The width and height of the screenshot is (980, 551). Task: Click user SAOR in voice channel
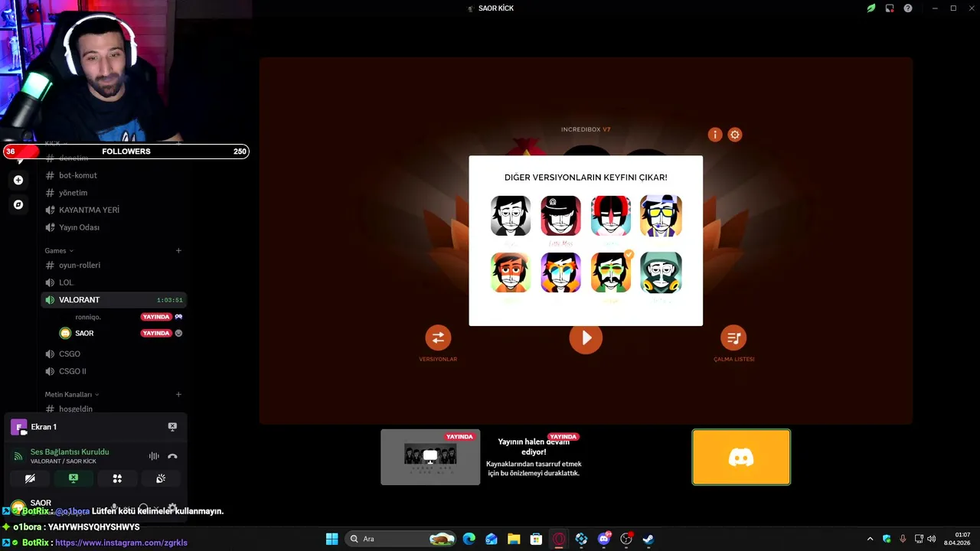[x=84, y=333]
